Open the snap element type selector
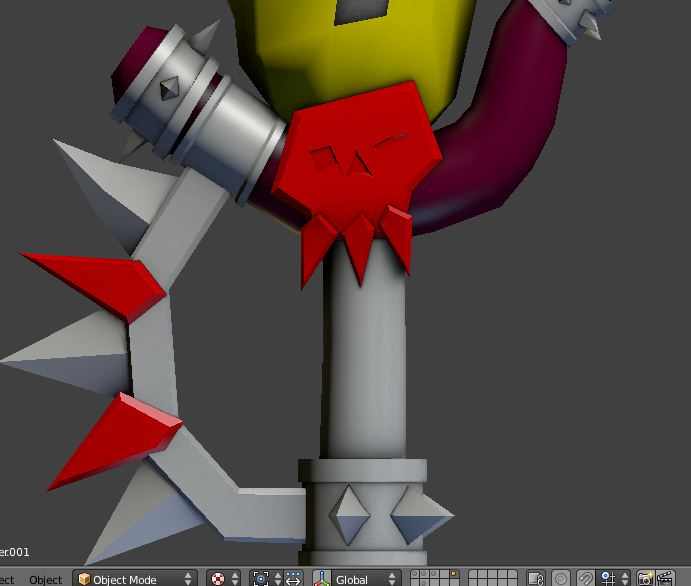The width and height of the screenshot is (691, 586). 614,579
